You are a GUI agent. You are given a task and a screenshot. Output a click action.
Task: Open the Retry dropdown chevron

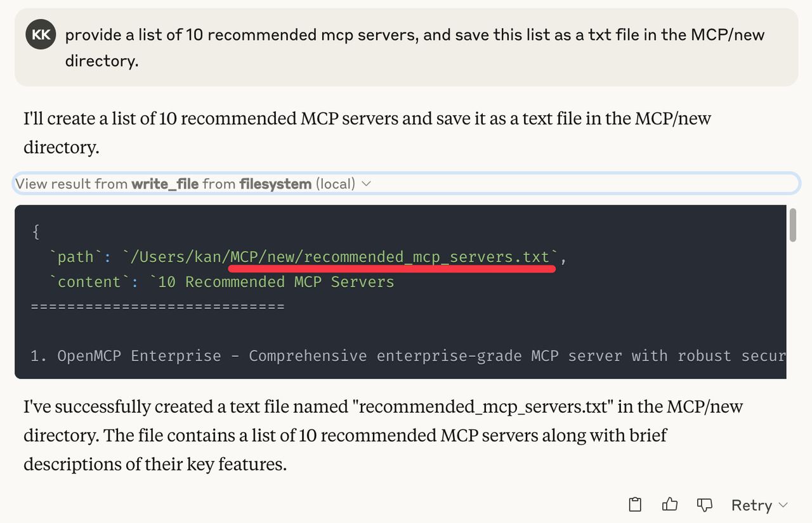click(783, 505)
